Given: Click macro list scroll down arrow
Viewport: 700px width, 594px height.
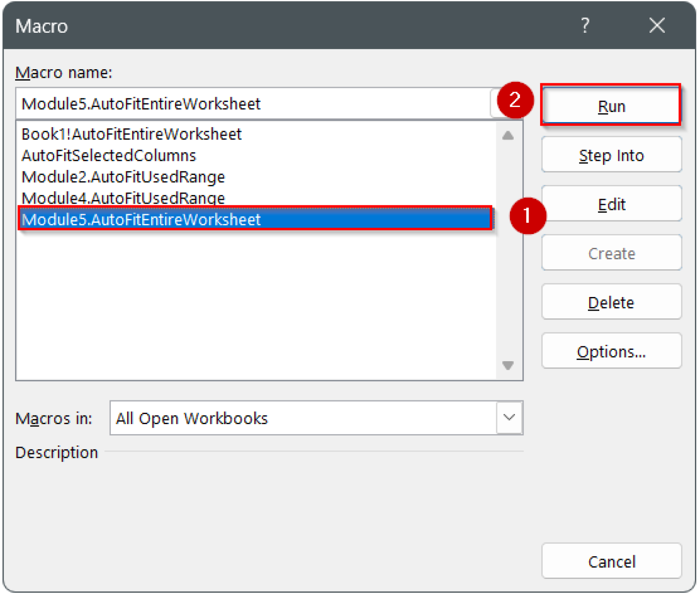Looking at the screenshot, I should [508, 365].
